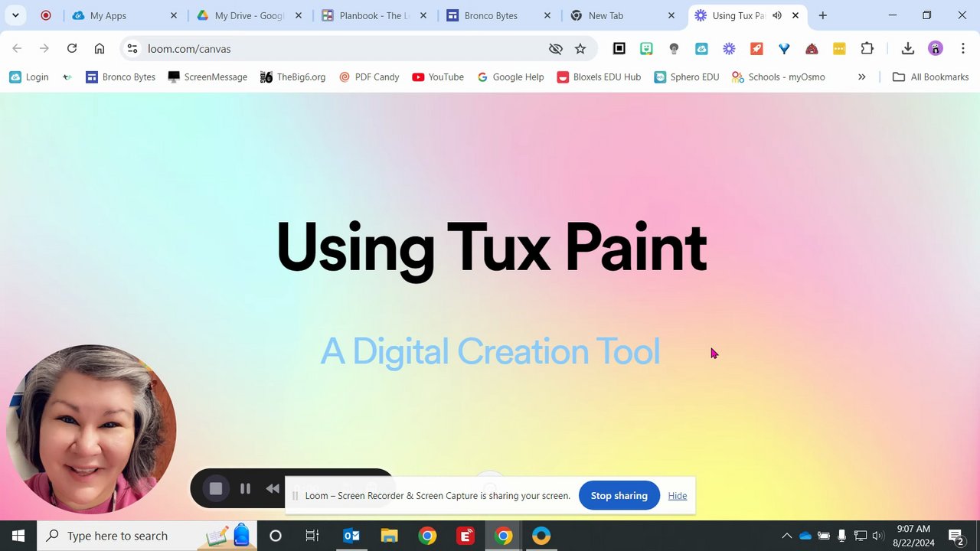980x551 pixels.
Task: Open Task View on taskbar
Action: pyautogui.click(x=312, y=536)
